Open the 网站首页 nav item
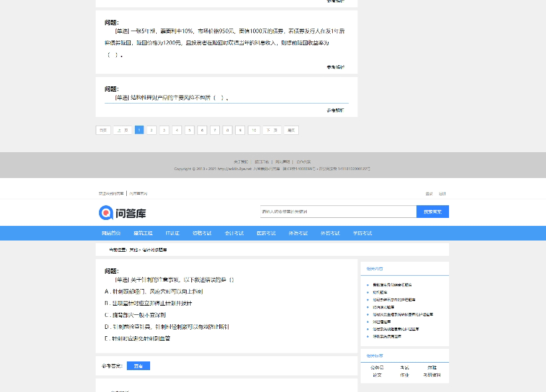Screen dimensions: 546x392 (111, 233)
